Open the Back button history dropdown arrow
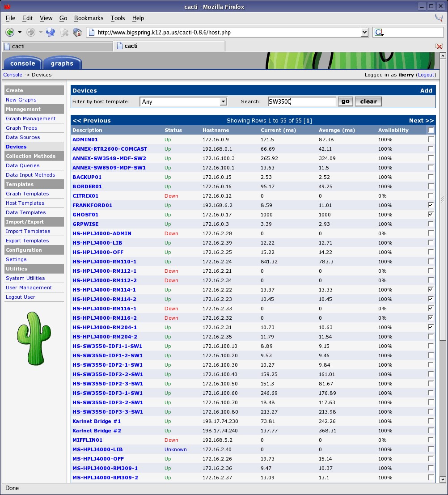The height and width of the screenshot is (495, 448). 20,32
